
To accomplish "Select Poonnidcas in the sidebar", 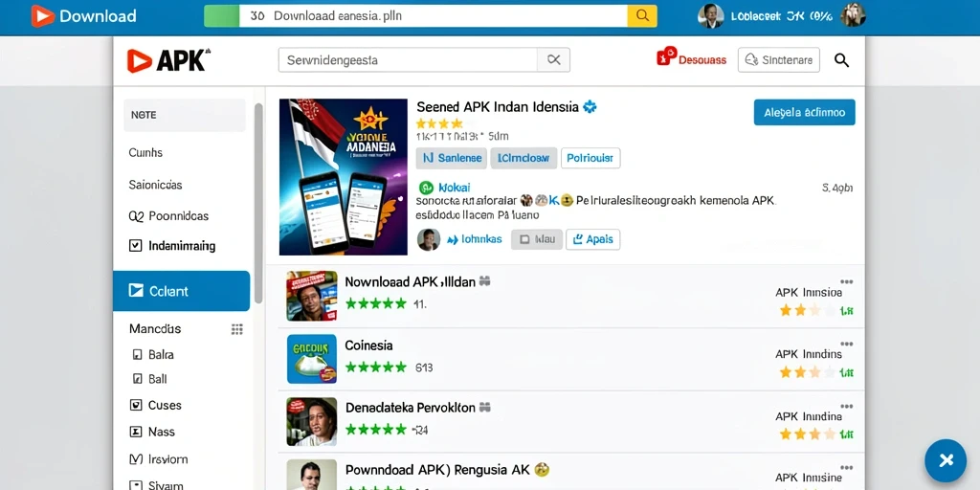I will click(x=168, y=216).
